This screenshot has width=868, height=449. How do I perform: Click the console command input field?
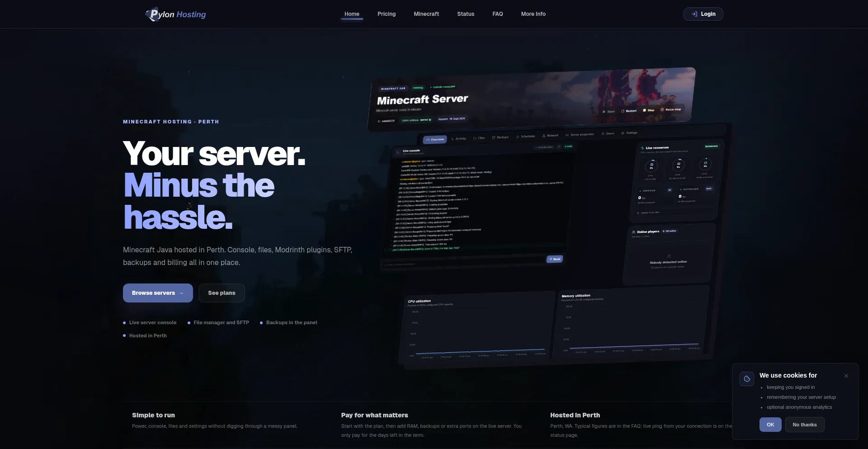point(464,263)
